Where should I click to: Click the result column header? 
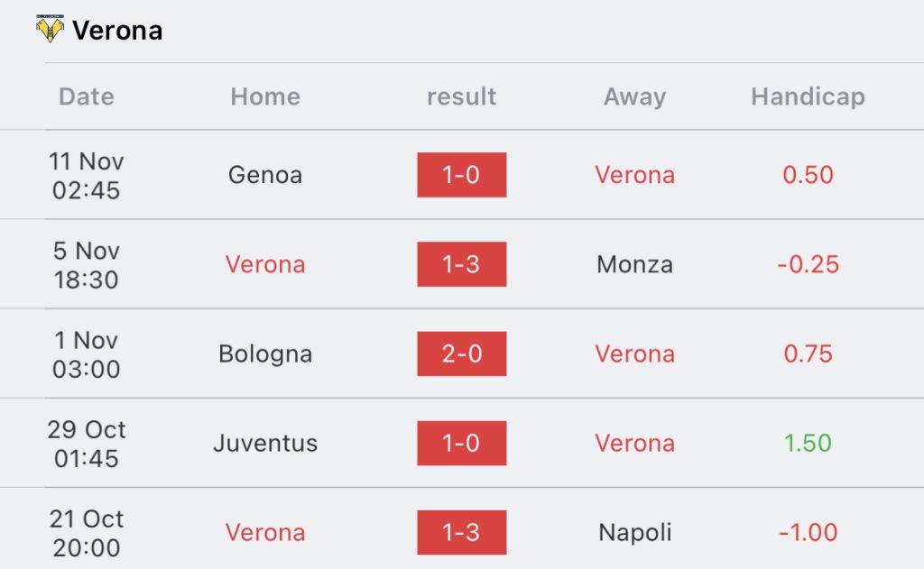pyautogui.click(x=461, y=96)
